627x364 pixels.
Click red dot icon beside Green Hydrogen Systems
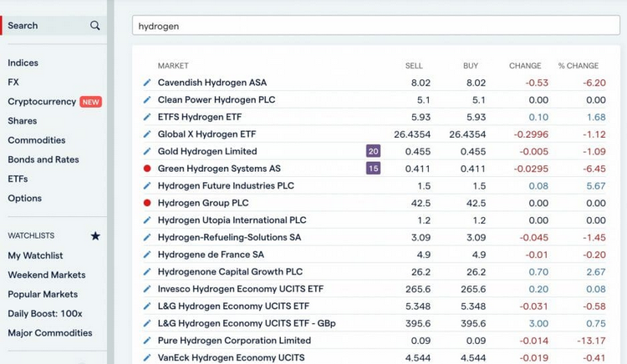[x=147, y=169]
